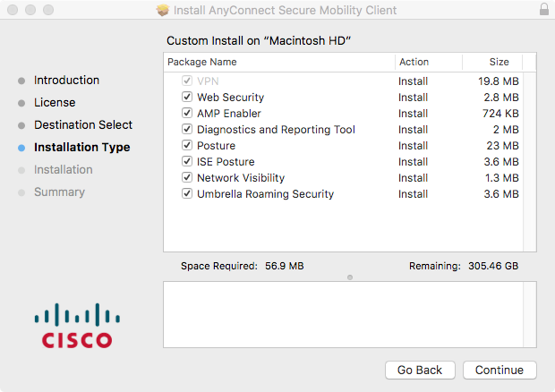Click the Action column header
This screenshot has width=555, height=392.
[429, 62]
